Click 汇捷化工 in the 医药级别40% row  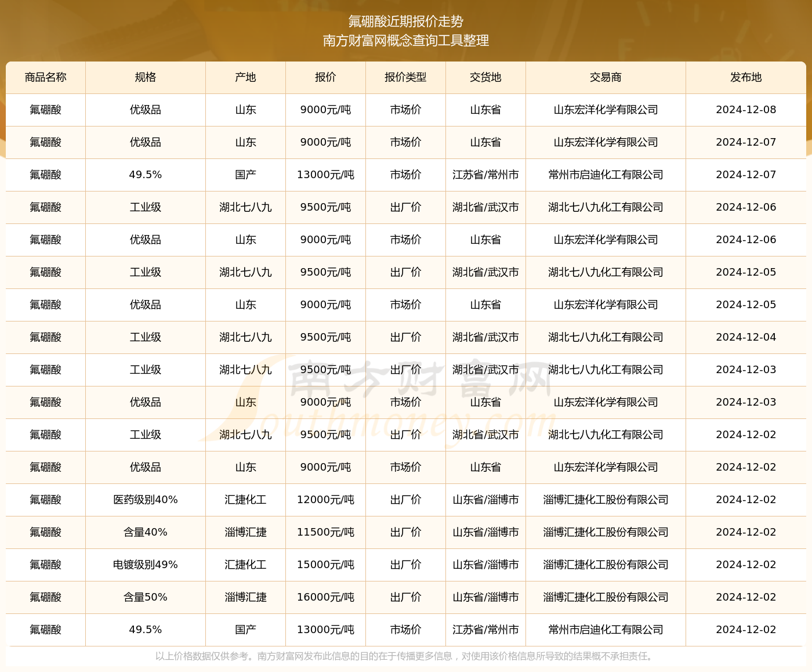tap(245, 500)
